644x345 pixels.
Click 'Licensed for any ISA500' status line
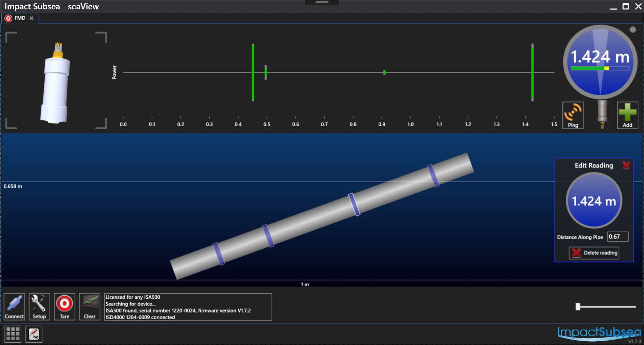[133, 297]
